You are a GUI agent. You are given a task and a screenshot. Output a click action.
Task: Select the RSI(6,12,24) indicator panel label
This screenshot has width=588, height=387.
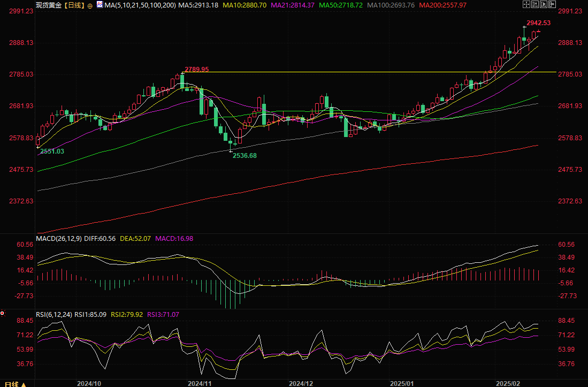[x=54, y=314]
